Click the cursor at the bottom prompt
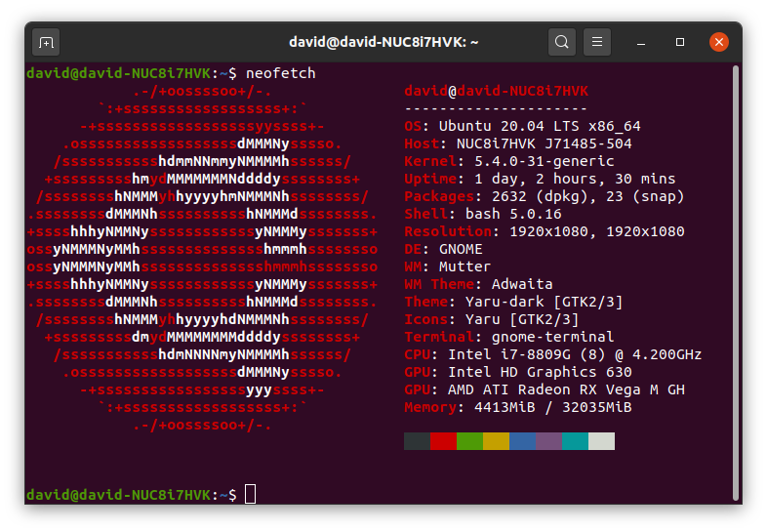Viewport: 767px width, 532px height. (250, 494)
